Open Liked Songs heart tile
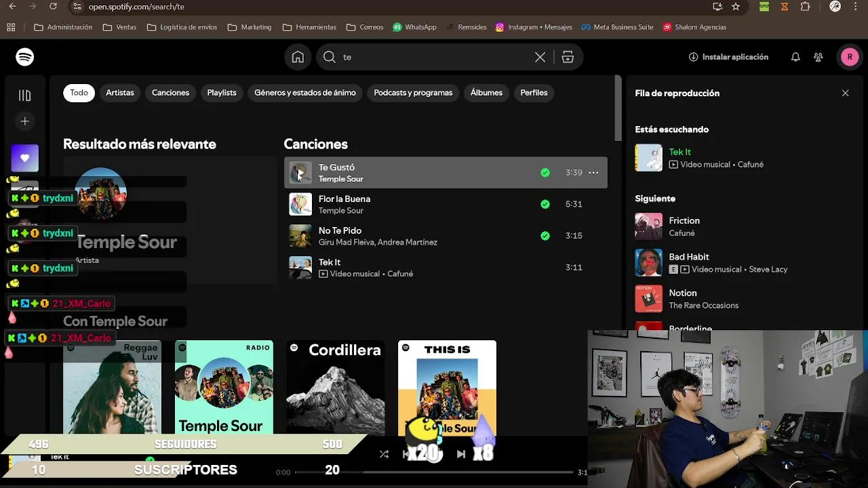This screenshot has height=488, width=868. click(25, 158)
